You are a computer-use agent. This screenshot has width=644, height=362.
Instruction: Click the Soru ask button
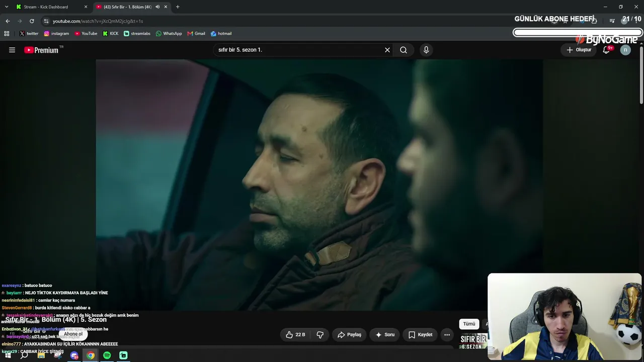click(385, 334)
